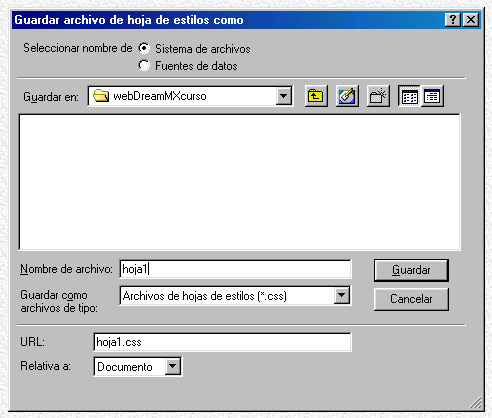Click the dialog resize grip corner
This screenshot has width=492, height=418.
tap(475, 402)
